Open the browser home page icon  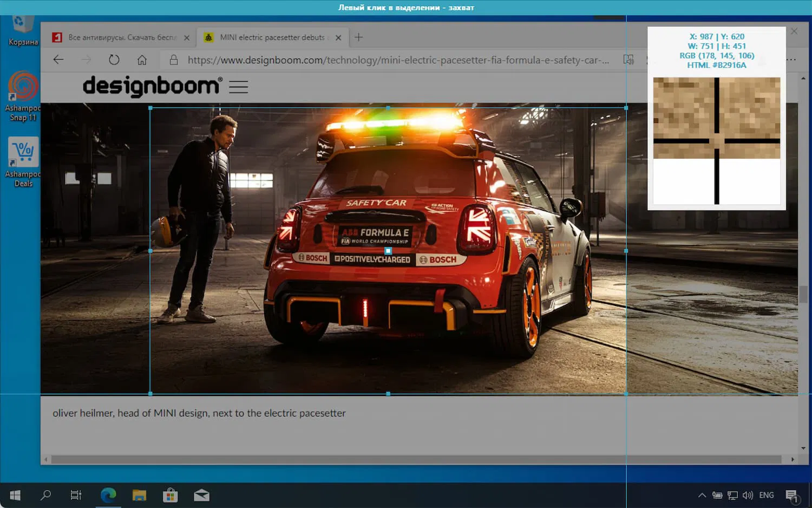142,60
